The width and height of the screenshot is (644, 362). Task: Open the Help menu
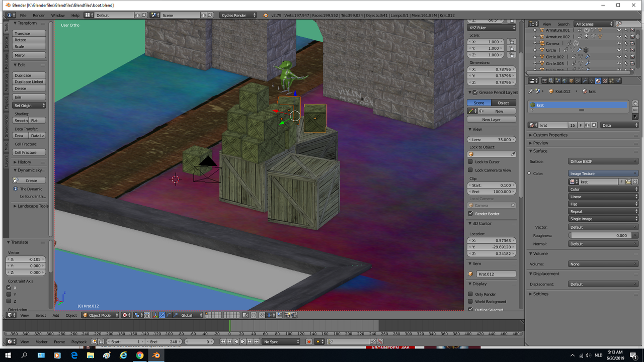pyautogui.click(x=75, y=15)
